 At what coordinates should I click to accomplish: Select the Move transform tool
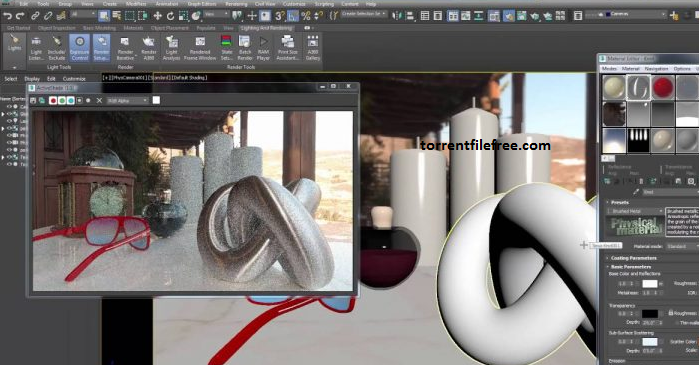pos(157,16)
